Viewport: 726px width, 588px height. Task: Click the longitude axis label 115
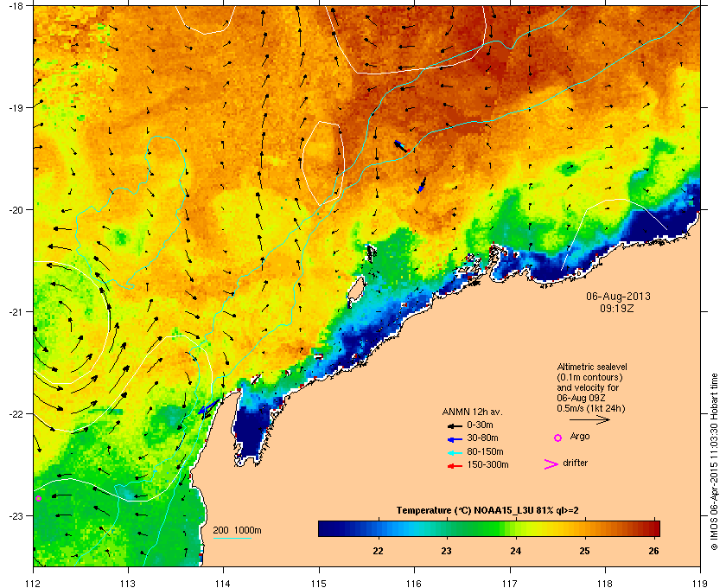[319, 583]
